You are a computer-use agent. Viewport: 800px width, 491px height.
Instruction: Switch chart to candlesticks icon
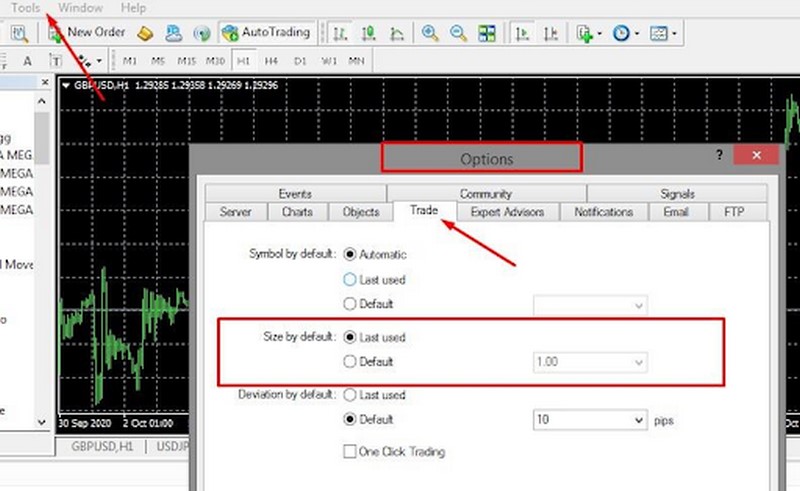(368, 34)
